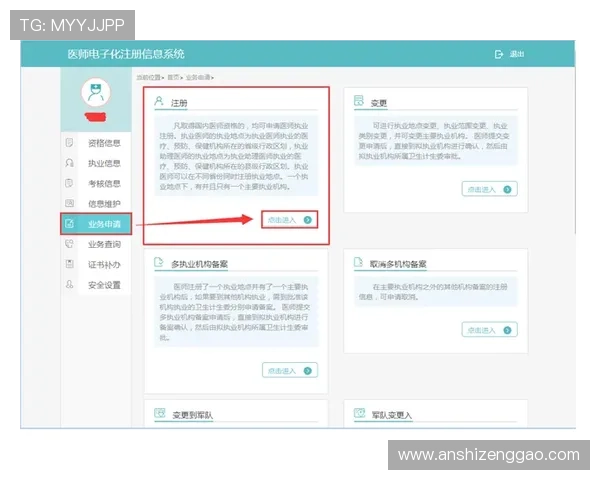Image resolution: width=600 pixels, height=480 pixels.
Task: Click the 医师电子化注册信息系统 title
Action: (126, 54)
